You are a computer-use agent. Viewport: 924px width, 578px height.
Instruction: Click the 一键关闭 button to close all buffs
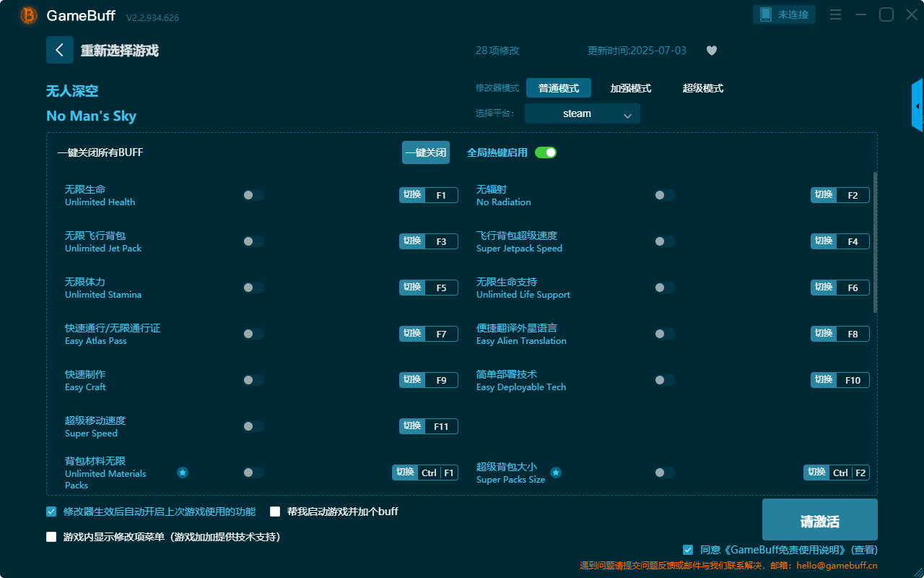pyautogui.click(x=425, y=152)
